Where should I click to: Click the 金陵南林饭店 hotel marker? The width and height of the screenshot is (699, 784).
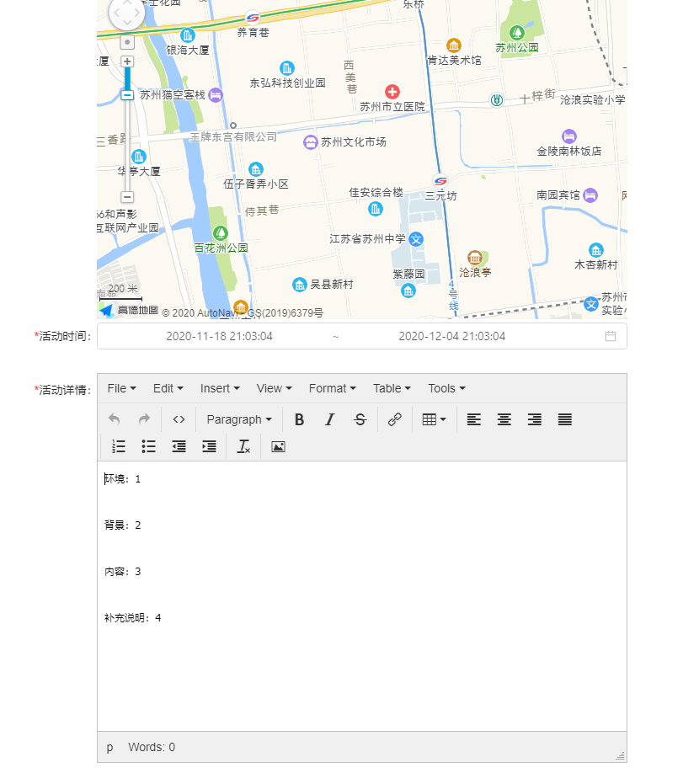coord(569,136)
